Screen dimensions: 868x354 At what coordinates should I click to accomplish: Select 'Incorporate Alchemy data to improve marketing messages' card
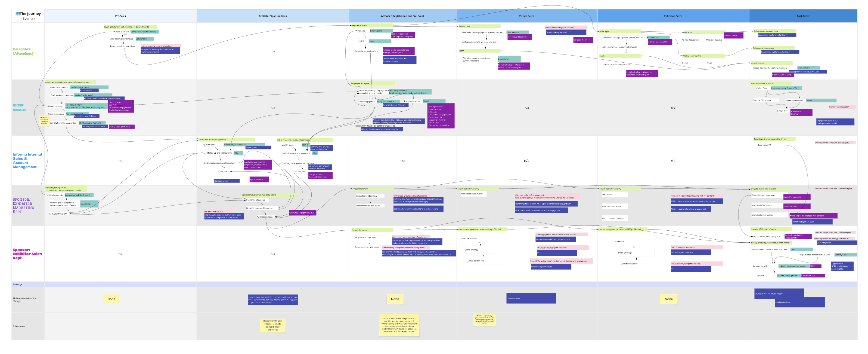160,51
